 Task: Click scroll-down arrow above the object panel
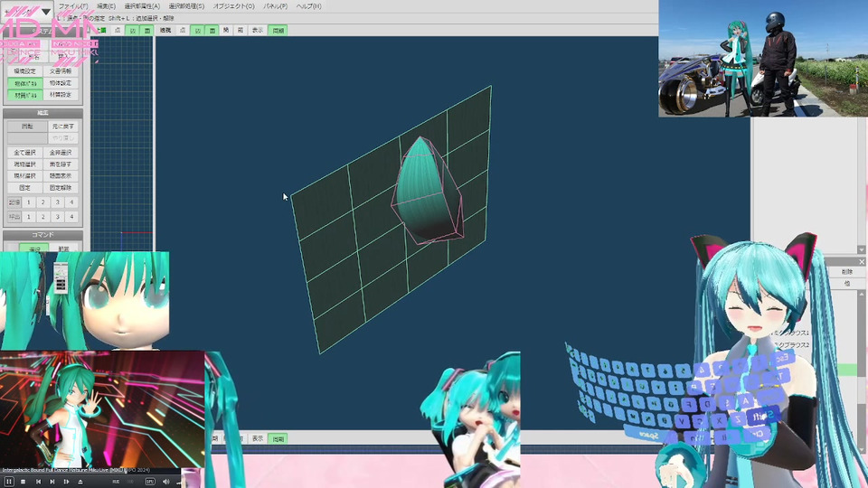862,249
